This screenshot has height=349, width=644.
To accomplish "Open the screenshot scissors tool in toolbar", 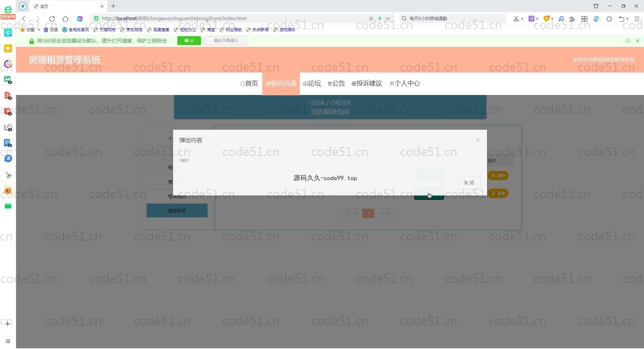I will [x=516, y=19].
